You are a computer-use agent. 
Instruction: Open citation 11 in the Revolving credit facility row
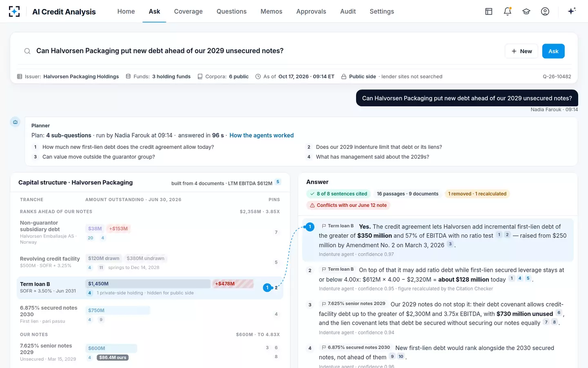click(101, 268)
